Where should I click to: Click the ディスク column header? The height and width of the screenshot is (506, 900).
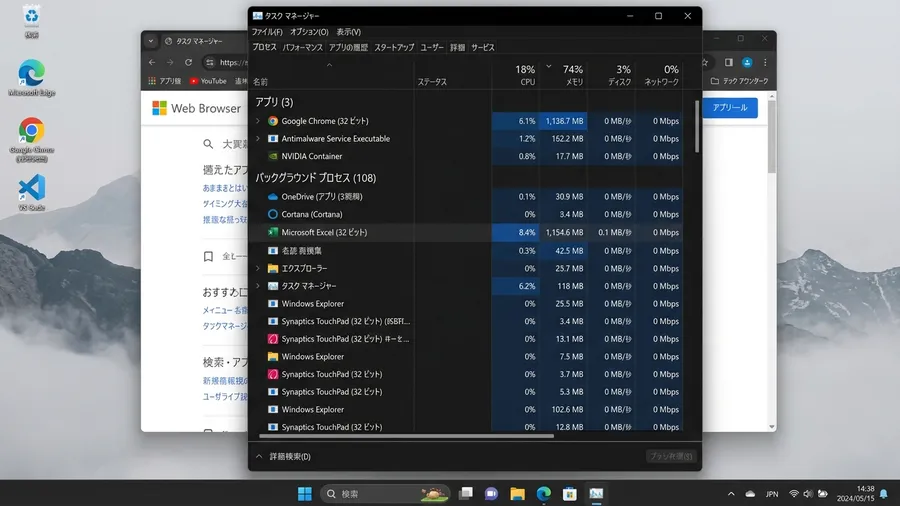click(x=611, y=75)
